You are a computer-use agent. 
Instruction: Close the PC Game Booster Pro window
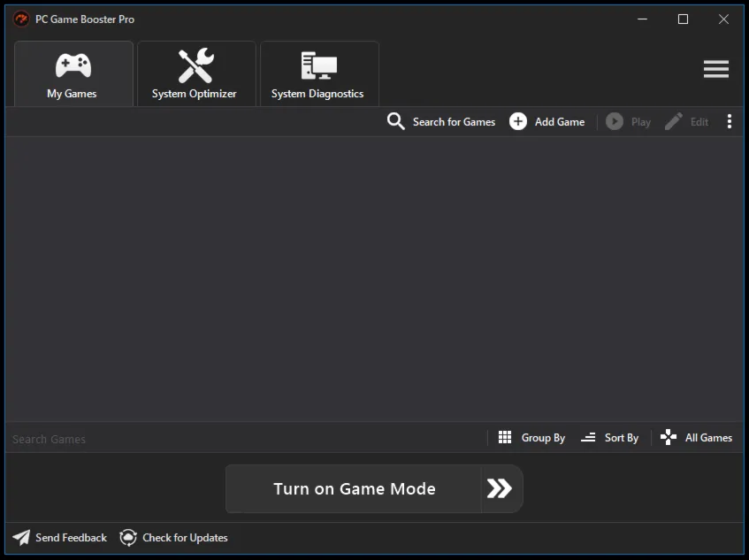(723, 19)
